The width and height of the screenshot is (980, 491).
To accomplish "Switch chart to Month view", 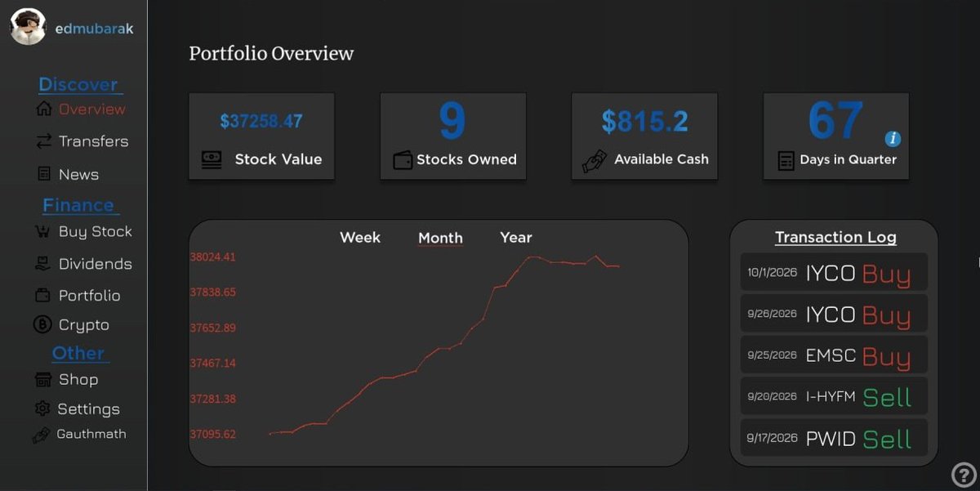I will tap(440, 238).
